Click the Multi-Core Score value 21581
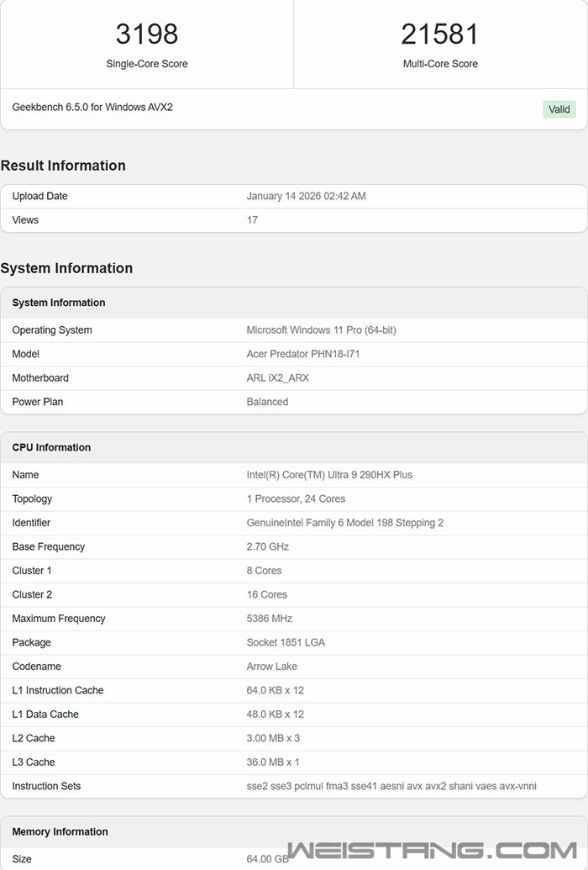Image resolution: width=588 pixels, height=870 pixels. tap(440, 34)
